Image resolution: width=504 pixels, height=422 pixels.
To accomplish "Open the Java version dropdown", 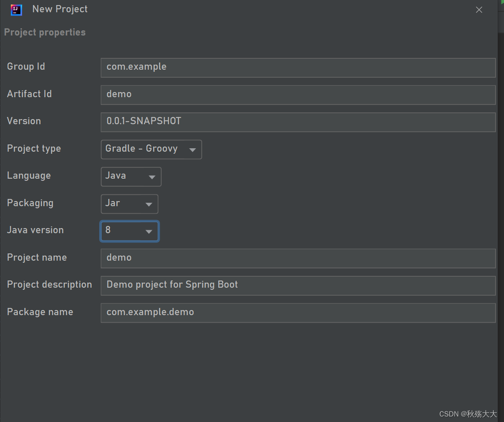I will (149, 231).
